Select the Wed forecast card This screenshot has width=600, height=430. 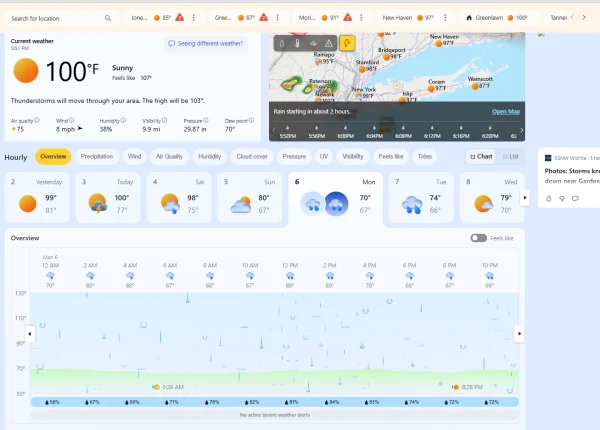pos(492,197)
